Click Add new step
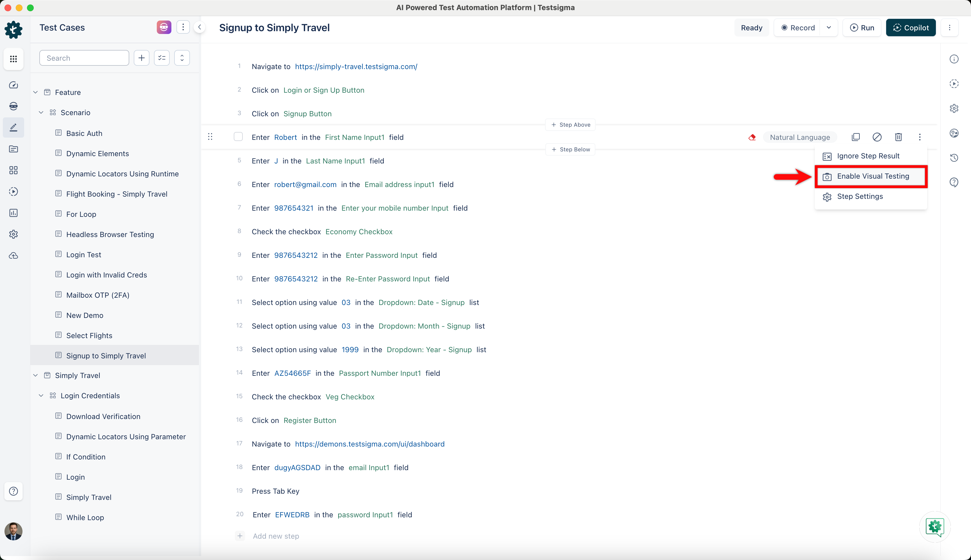Viewport: 971px width, 560px height. tap(276, 536)
